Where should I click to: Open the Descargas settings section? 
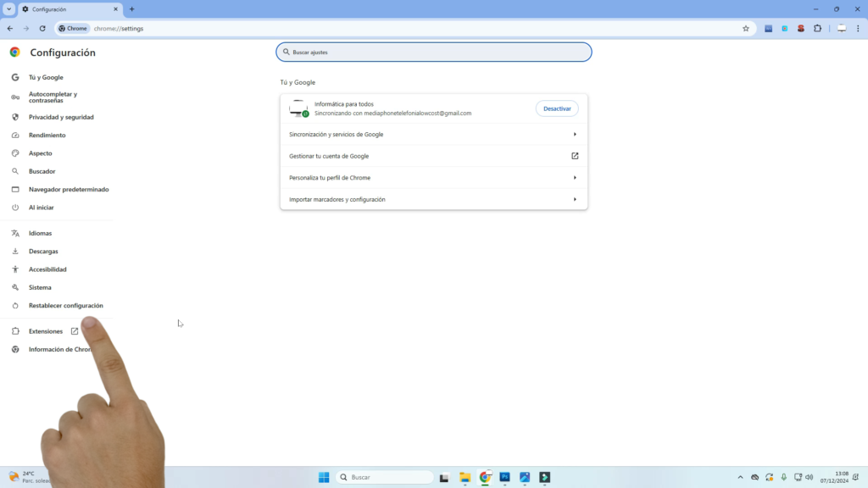click(43, 251)
